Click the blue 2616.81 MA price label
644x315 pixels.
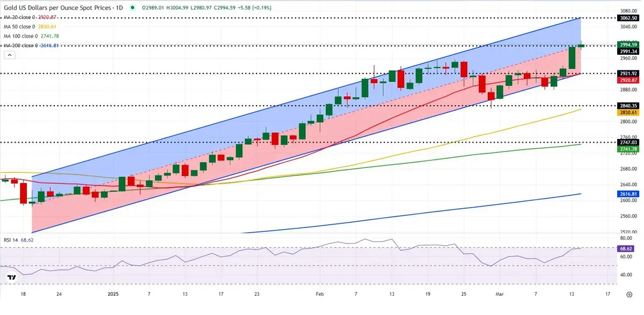[627, 194]
